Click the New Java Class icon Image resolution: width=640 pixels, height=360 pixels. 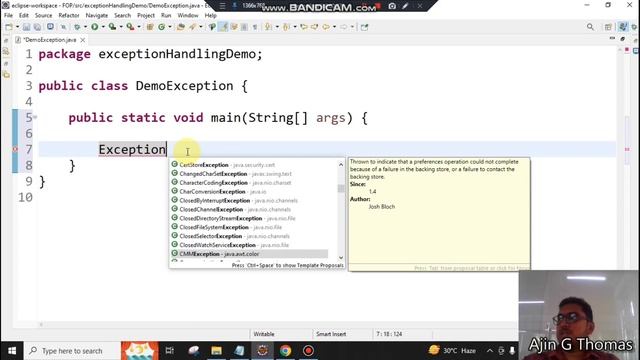(162, 27)
